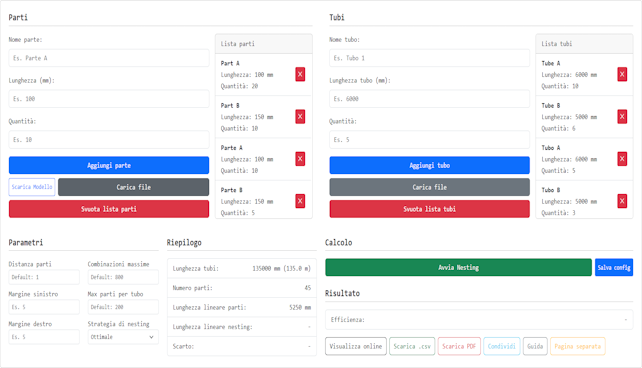Start calculation with Avvia Nesting

[x=459, y=267]
